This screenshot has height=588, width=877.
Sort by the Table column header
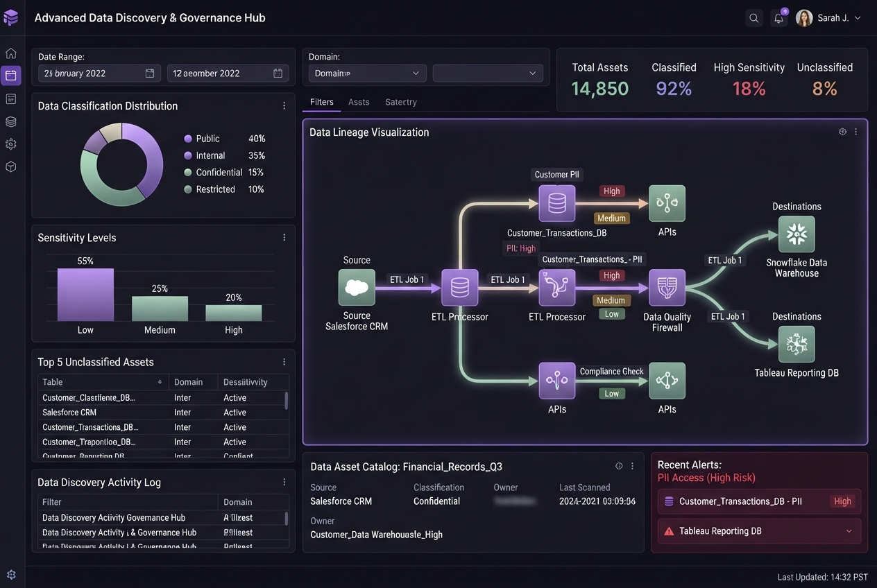(x=103, y=382)
